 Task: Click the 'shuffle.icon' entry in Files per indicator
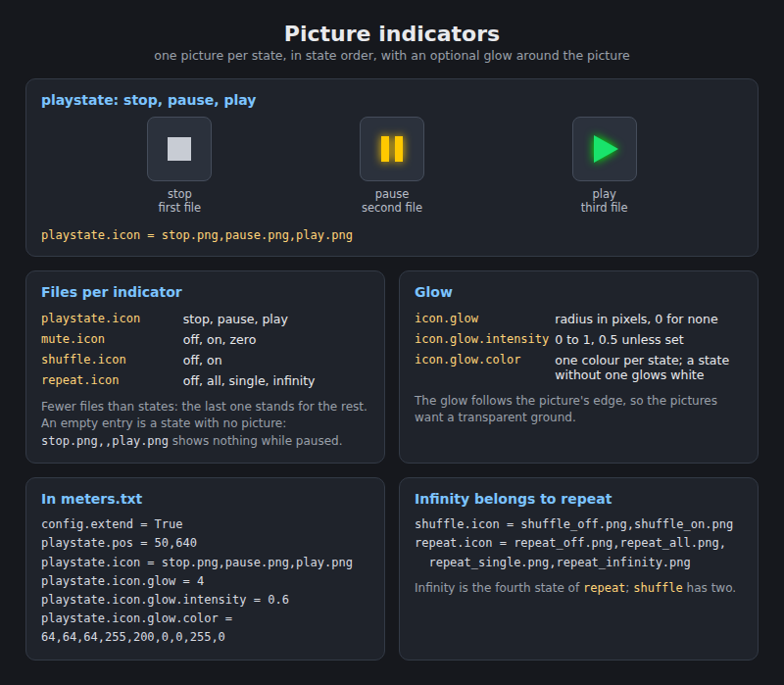click(x=83, y=360)
